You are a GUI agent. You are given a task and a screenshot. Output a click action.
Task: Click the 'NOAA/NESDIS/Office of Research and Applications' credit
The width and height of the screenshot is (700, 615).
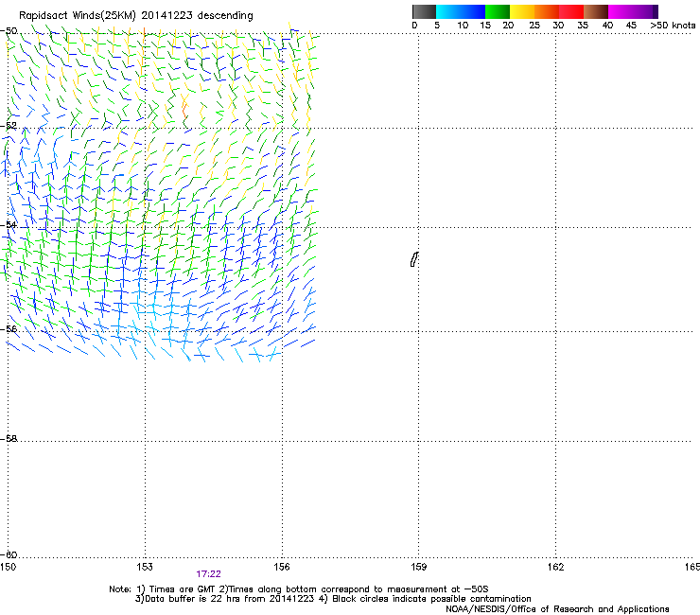point(557,609)
